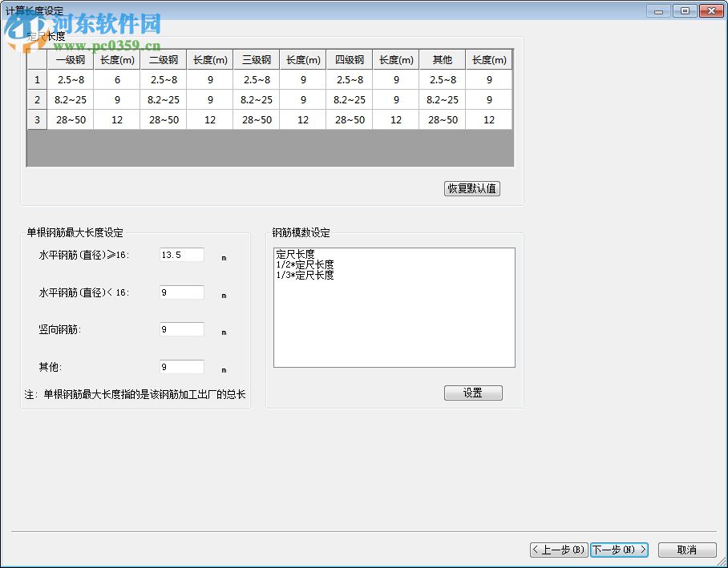Click the 设置 (Settings) button under rebar modulus
The width and height of the screenshot is (728, 568).
tap(472, 393)
